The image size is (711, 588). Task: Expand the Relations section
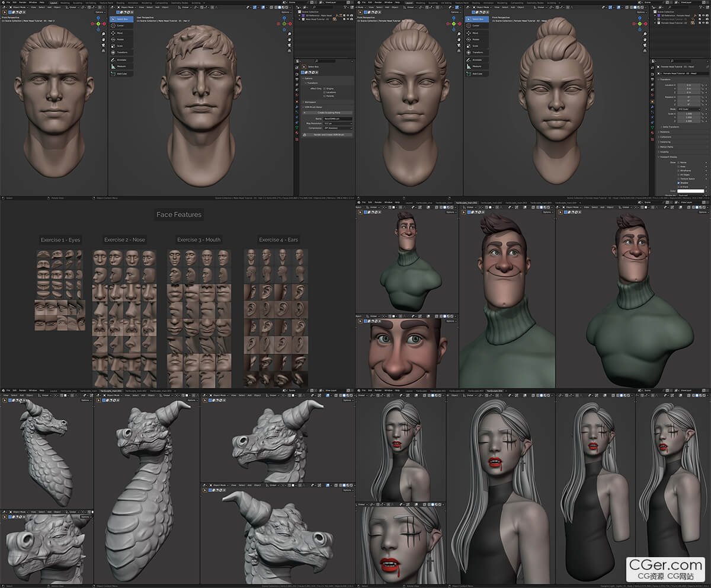coord(665,132)
